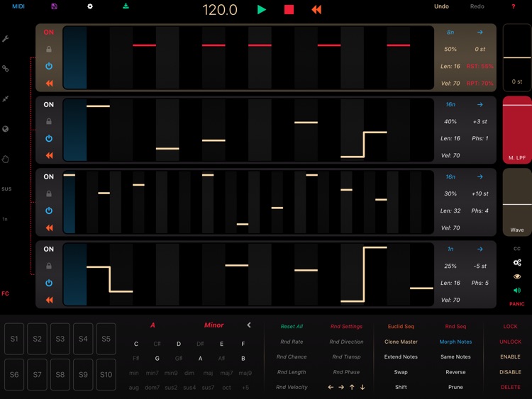The width and height of the screenshot is (532, 399).
Task: Open the red question mark help
Action: point(514,6)
